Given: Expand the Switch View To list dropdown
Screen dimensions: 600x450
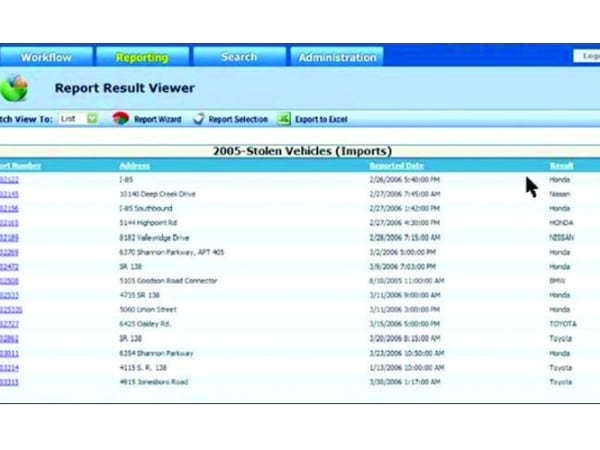Looking at the screenshot, I should point(91,119).
